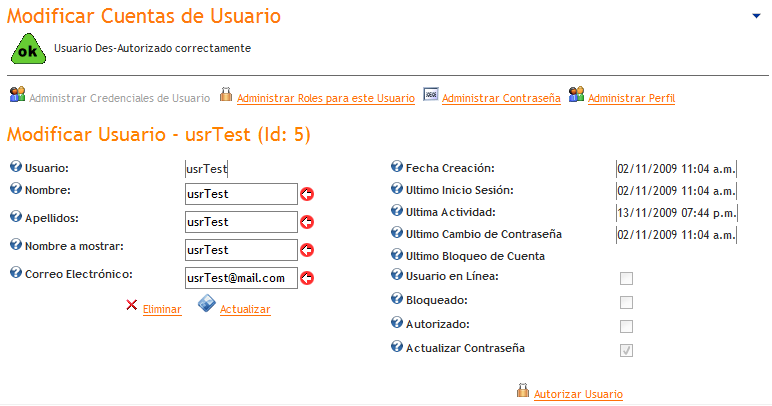
Task: Enable the Autorizado checkbox
Action: tap(627, 326)
